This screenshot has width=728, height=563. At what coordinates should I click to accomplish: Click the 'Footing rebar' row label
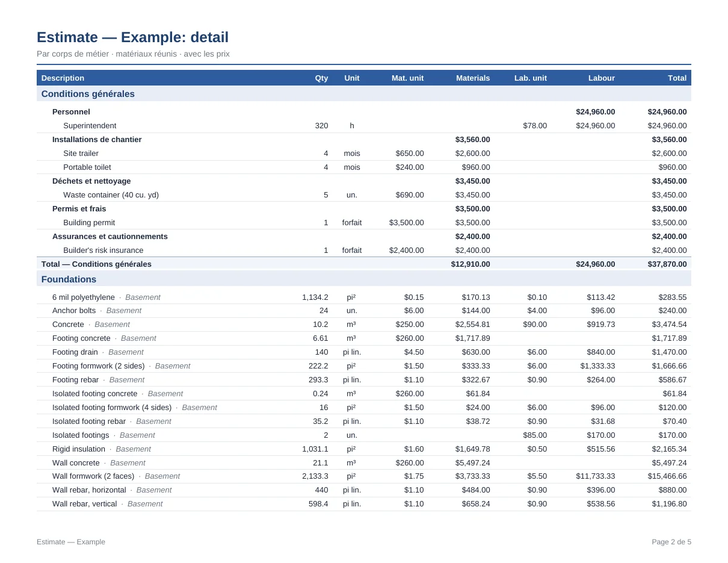[76, 380]
